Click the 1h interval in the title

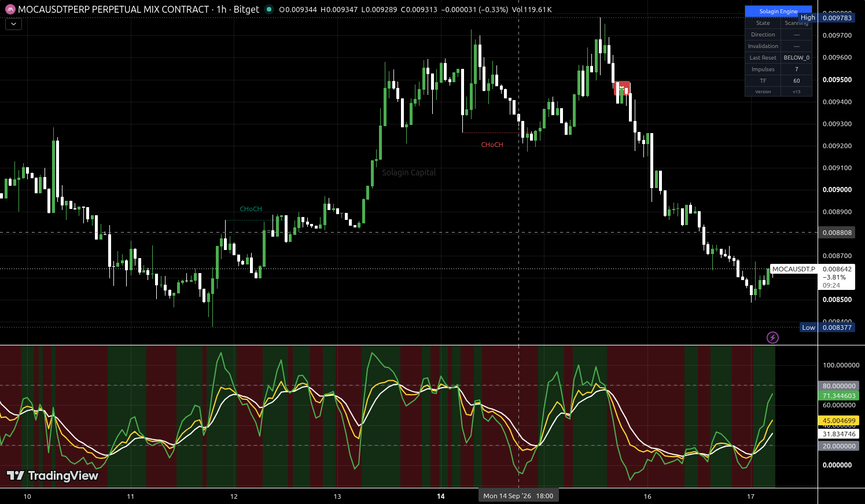click(x=222, y=9)
